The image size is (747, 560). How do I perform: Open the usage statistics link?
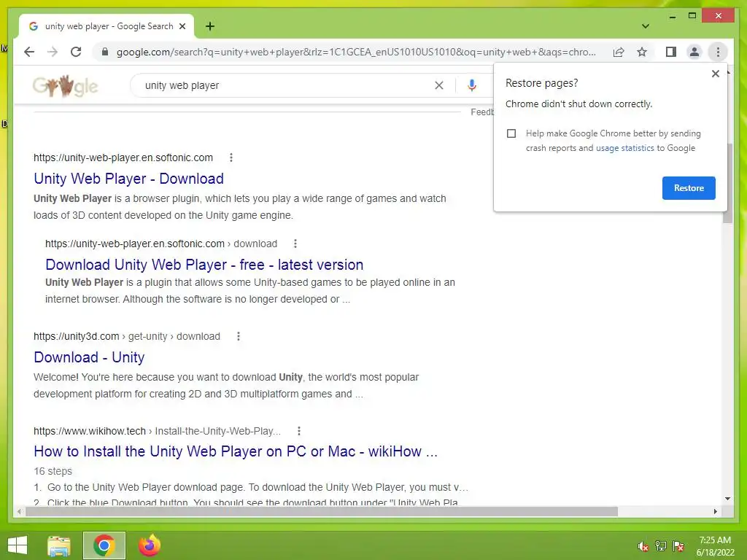coord(624,148)
